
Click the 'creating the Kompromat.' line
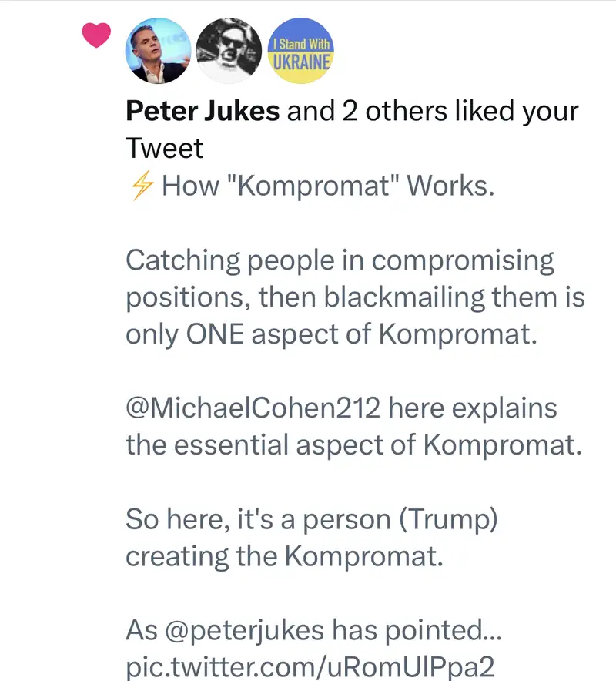click(x=284, y=556)
